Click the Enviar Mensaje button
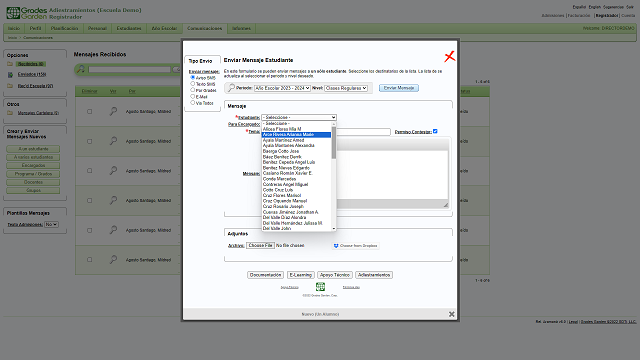 399,88
